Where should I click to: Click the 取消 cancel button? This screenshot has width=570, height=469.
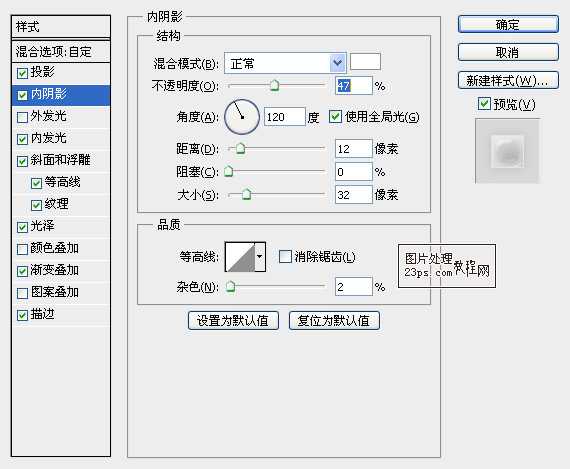[508, 52]
